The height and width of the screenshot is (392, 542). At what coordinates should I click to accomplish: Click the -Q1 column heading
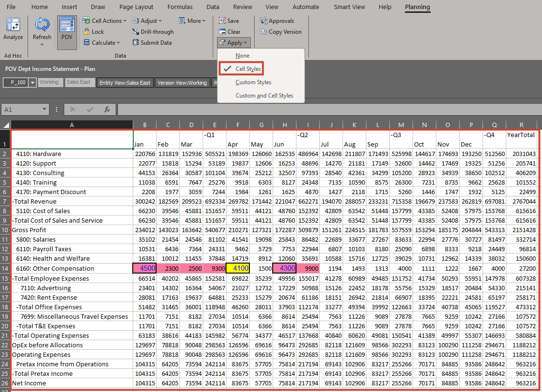tap(209, 135)
